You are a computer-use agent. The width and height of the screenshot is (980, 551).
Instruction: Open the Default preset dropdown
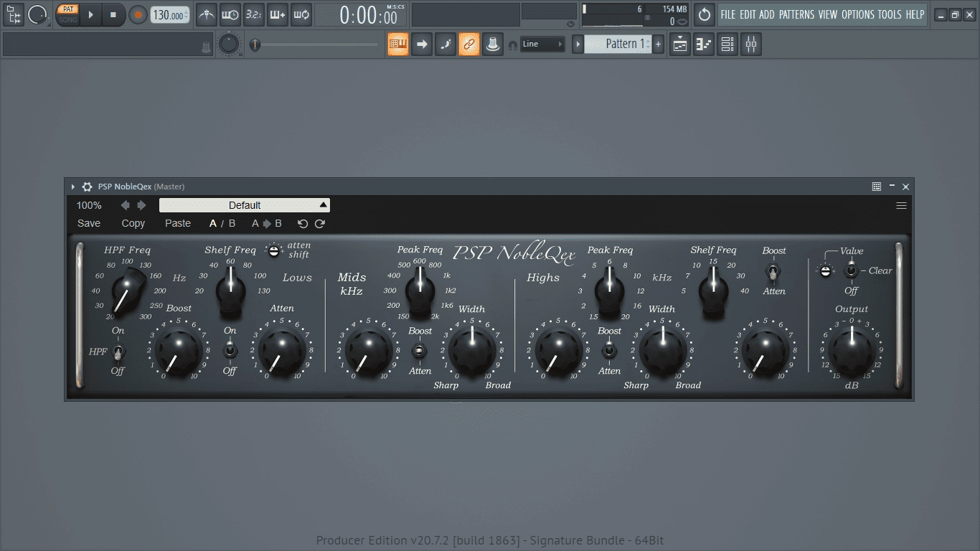click(x=245, y=205)
